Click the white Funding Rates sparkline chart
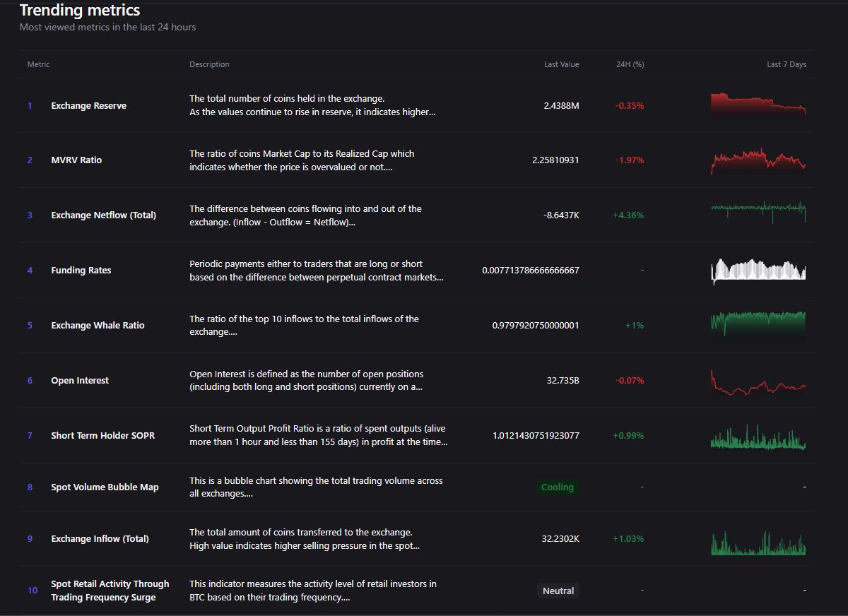The height and width of the screenshot is (616, 848). click(758, 271)
